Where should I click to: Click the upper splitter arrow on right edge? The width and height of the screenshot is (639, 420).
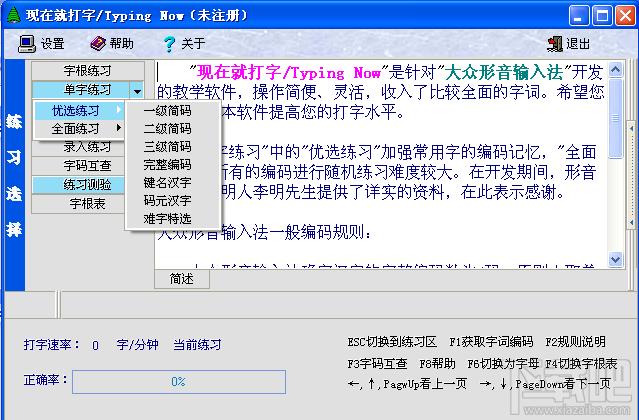coord(632,129)
